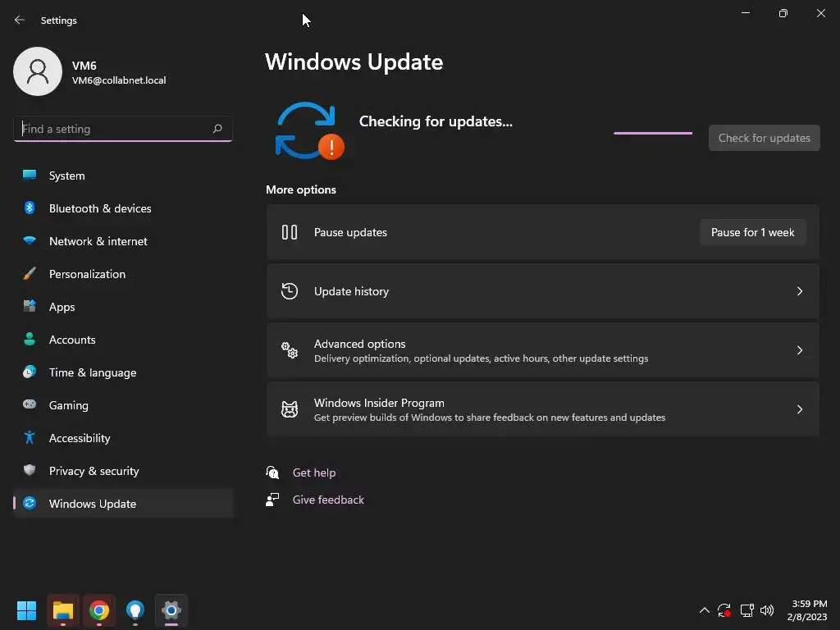Expand Windows Insider Program chevron

pyautogui.click(x=799, y=409)
